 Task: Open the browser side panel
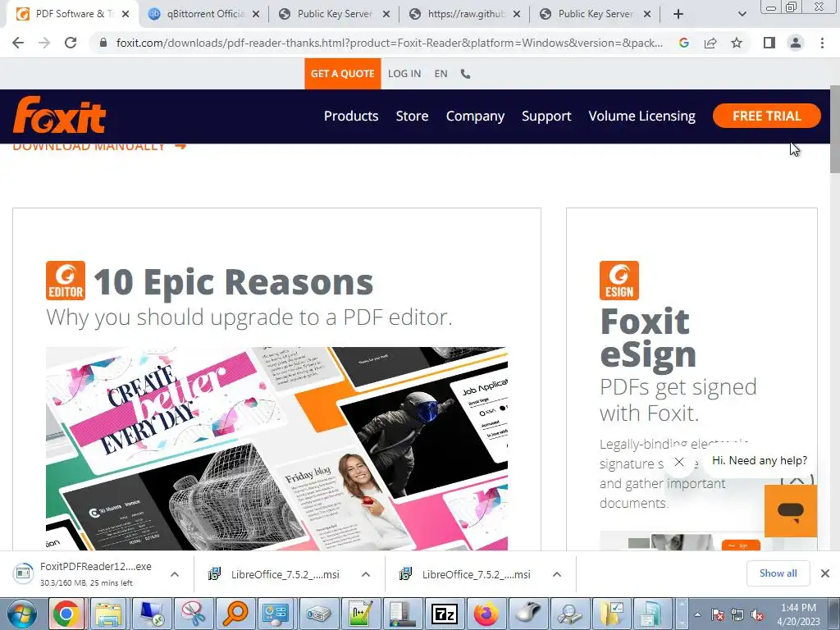click(769, 43)
